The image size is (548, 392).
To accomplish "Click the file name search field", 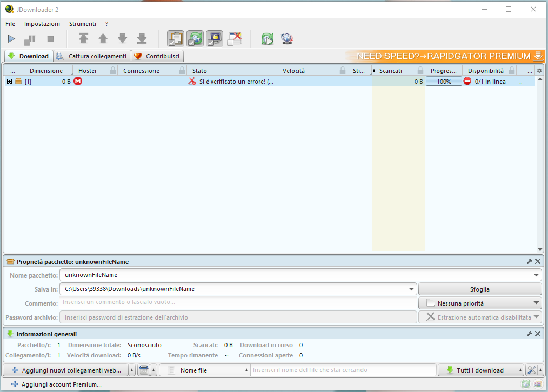I will (343, 370).
